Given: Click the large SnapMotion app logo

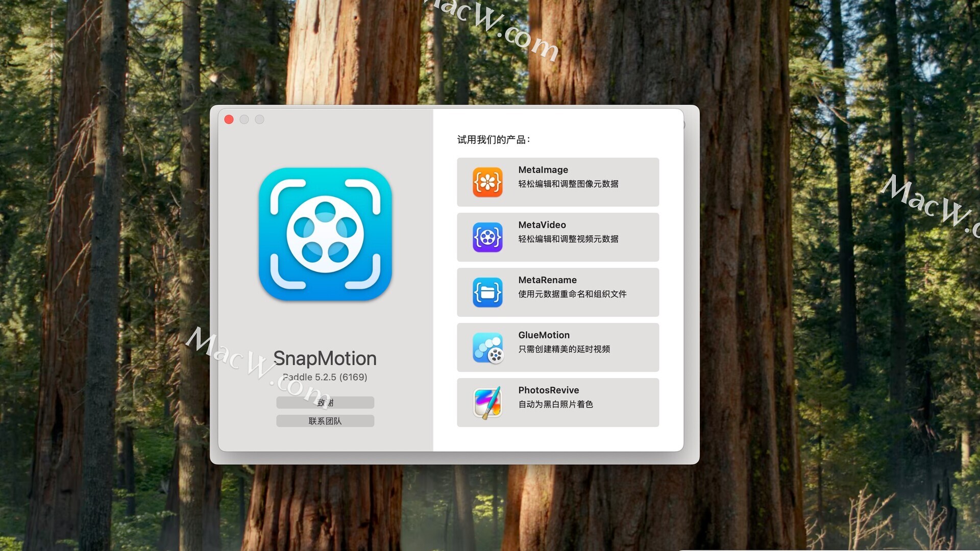Looking at the screenshot, I should tap(325, 234).
